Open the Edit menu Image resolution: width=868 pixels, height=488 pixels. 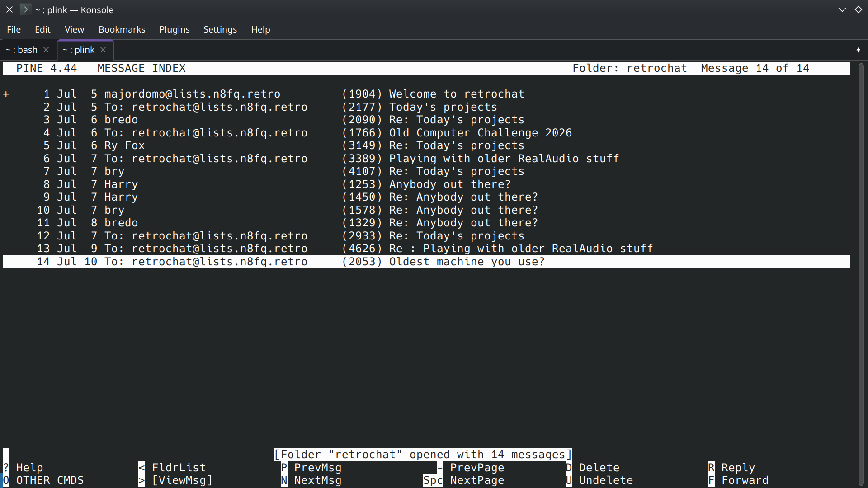(x=42, y=29)
